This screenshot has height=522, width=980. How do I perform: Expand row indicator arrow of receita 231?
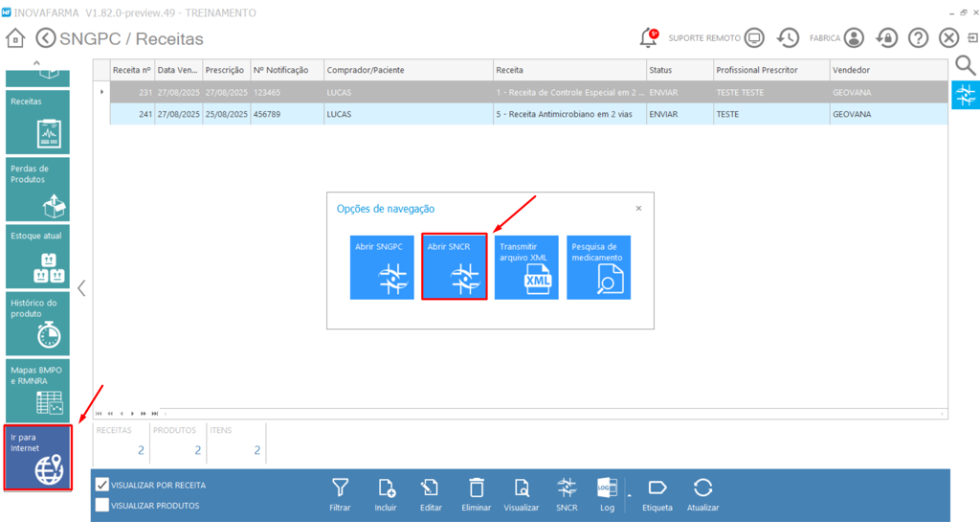click(x=101, y=92)
